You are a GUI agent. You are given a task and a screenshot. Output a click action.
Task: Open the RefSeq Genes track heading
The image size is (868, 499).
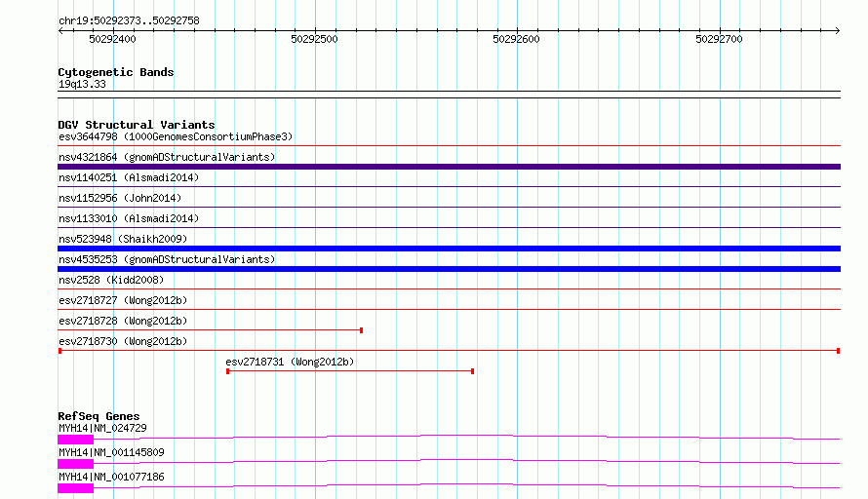point(99,416)
